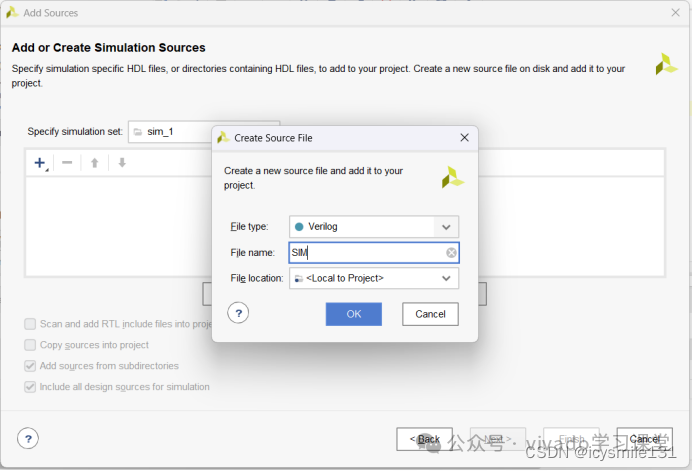
Task: Click the minus Remove icon in toolbar
Action: point(67,163)
